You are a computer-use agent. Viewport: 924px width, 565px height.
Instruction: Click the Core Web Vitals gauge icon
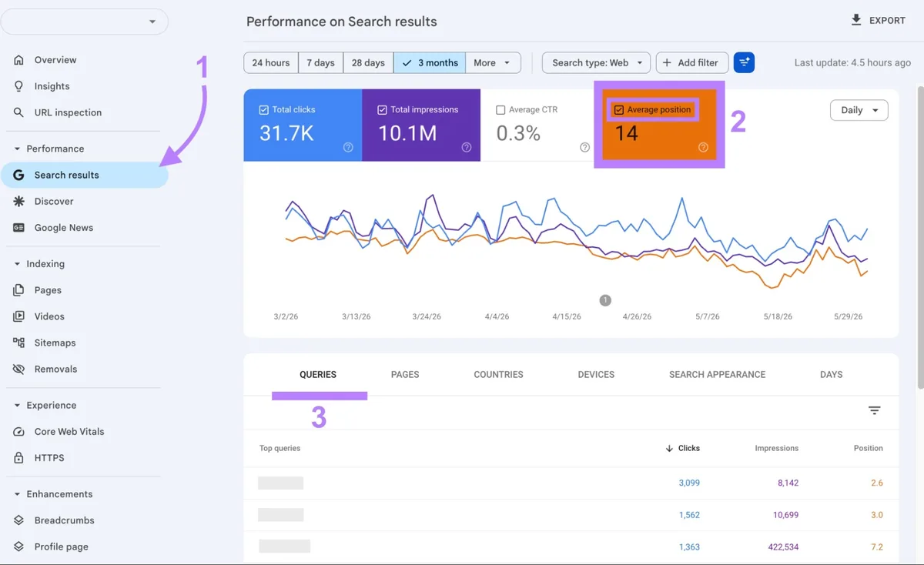point(18,432)
